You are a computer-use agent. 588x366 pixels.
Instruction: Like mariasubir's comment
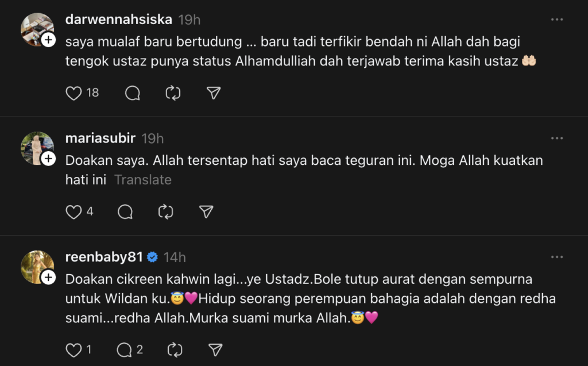73,212
